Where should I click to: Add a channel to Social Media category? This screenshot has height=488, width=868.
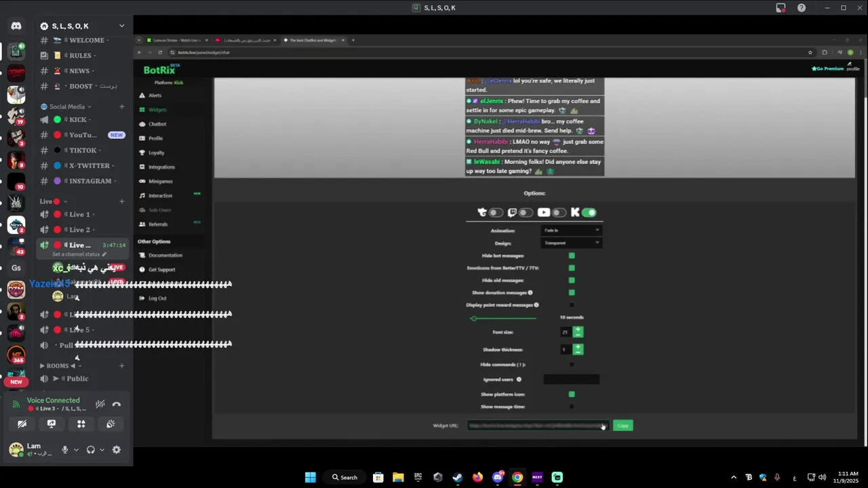[122, 106]
